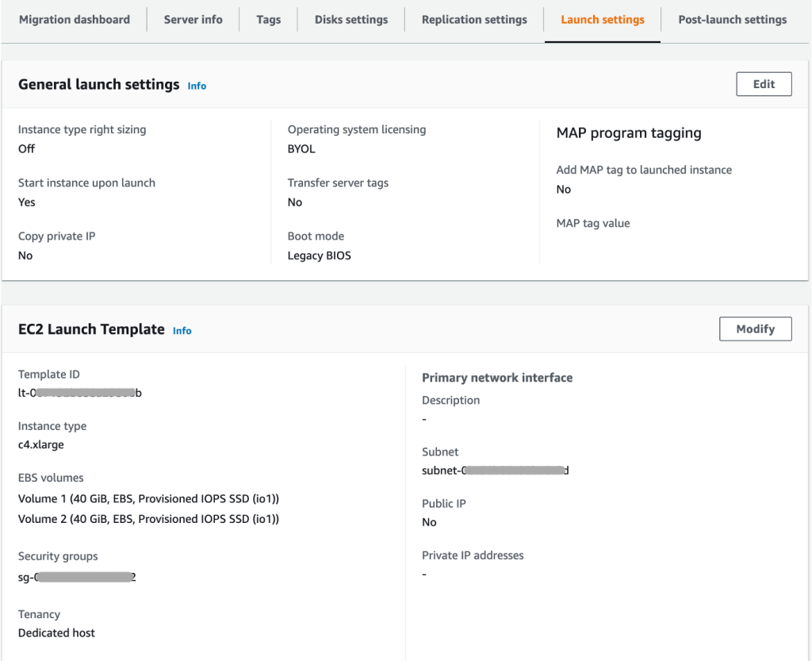Click the Tenancy value Dedicated host
The width and height of the screenshot is (812, 661).
[x=56, y=632]
